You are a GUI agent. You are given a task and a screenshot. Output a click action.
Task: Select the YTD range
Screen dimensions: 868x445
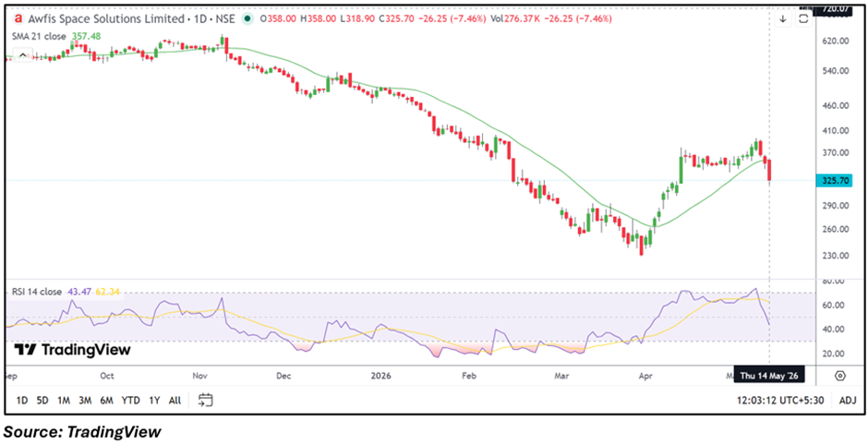pos(130,400)
